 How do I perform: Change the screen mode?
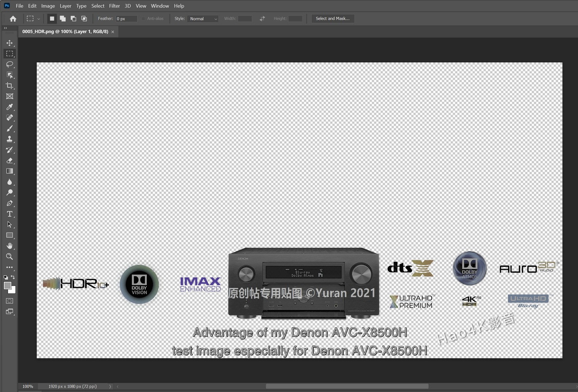point(10,311)
